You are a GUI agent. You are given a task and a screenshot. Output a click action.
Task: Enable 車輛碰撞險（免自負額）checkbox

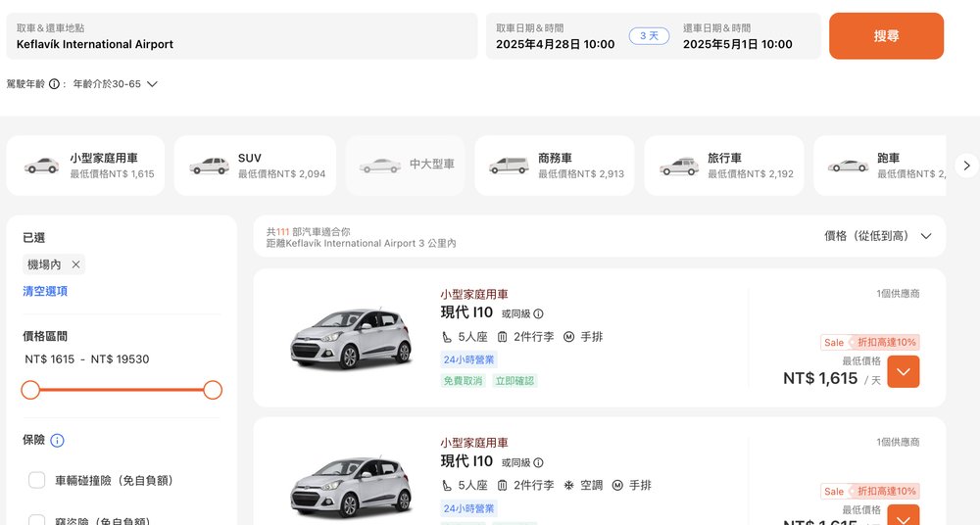(37, 480)
